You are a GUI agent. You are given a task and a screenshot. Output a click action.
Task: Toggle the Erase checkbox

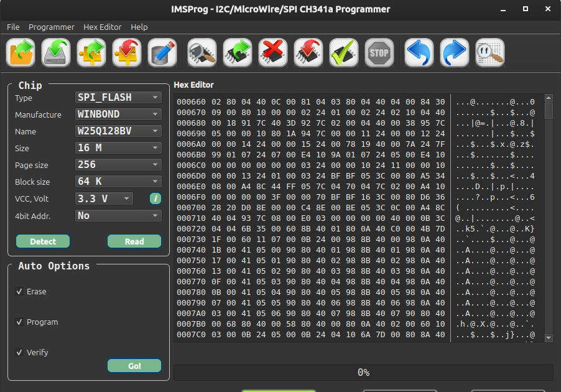[19, 292]
